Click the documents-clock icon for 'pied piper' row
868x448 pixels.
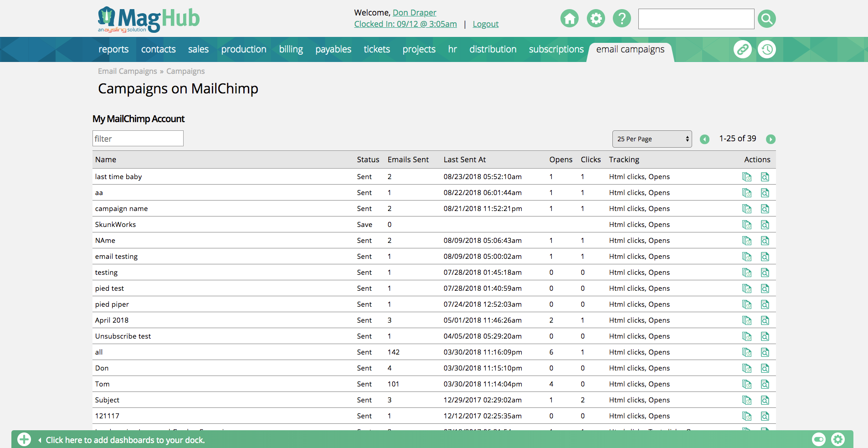point(747,304)
